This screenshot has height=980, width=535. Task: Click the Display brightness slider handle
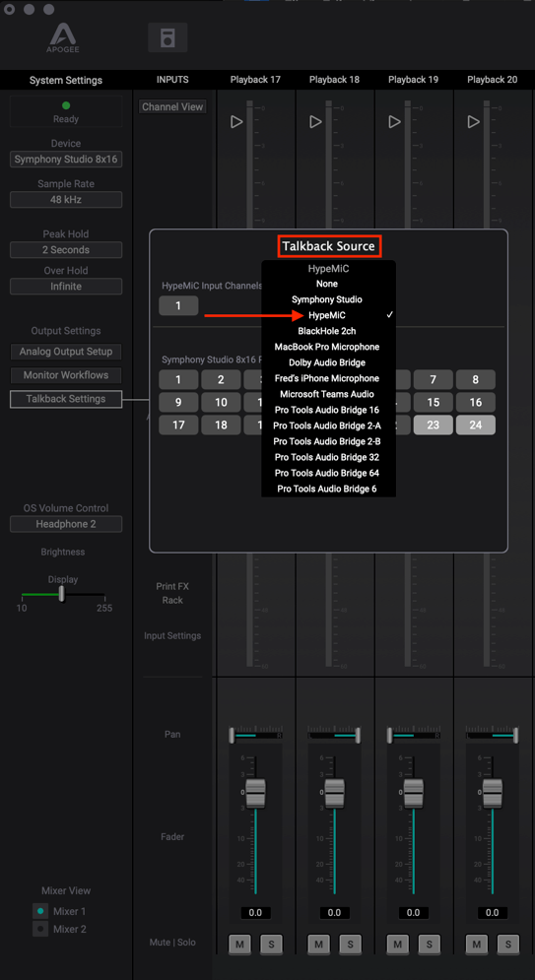coord(61,593)
